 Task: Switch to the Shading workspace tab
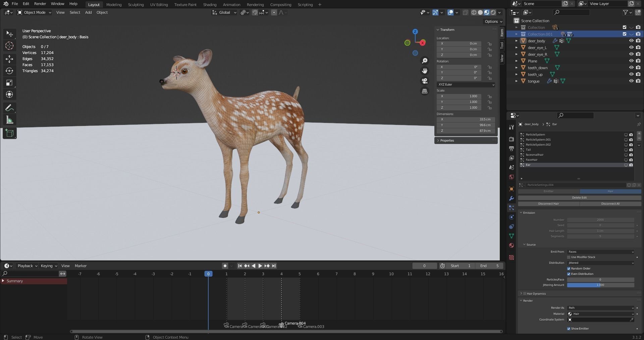click(210, 5)
